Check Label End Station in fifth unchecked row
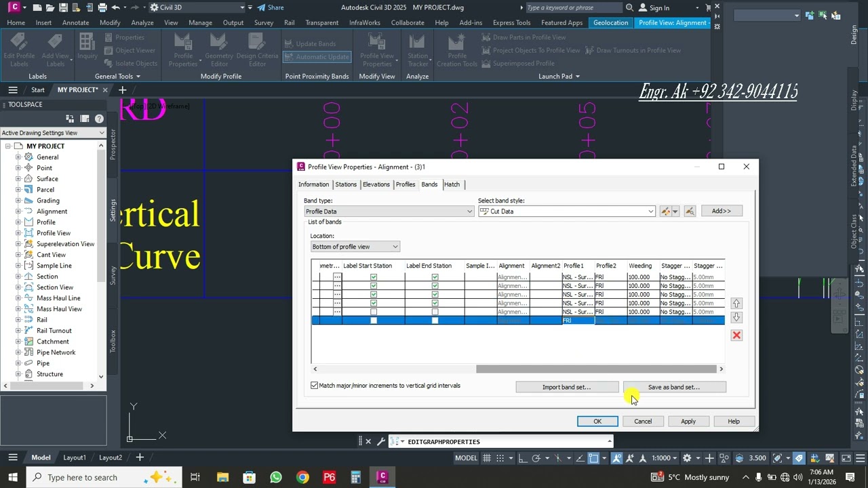 [x=435, y=312]
